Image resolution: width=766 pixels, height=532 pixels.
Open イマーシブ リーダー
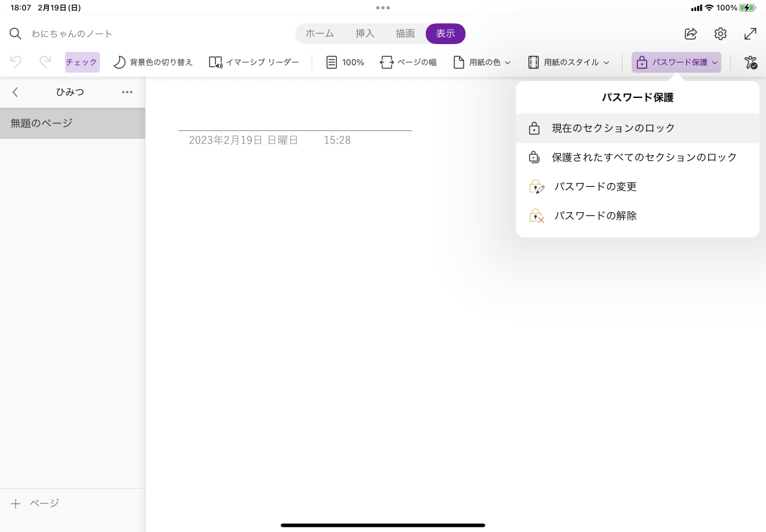(254, 62)
